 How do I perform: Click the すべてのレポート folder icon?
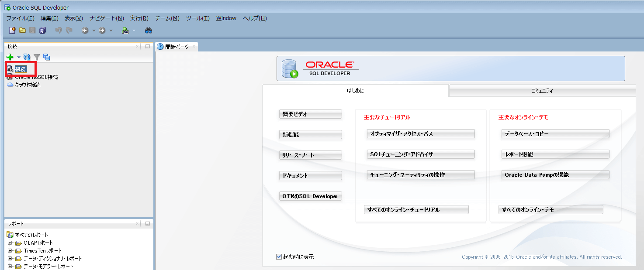10,235
